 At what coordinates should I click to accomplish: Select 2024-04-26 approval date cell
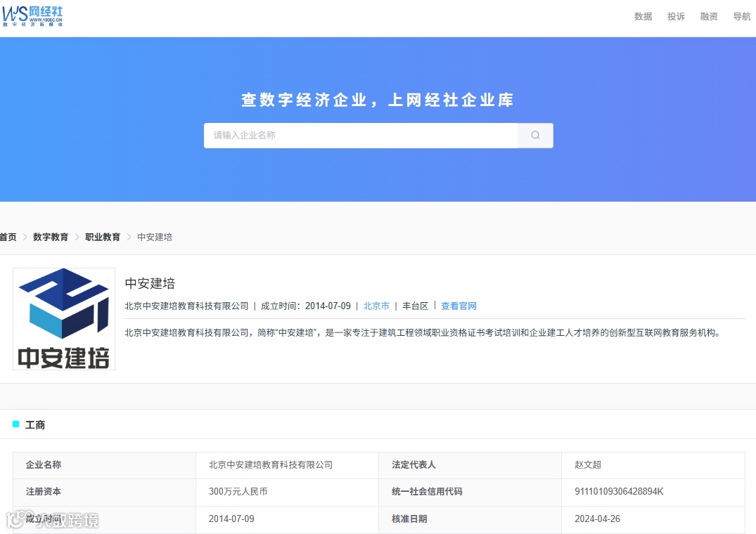click(x=653, y=519)
